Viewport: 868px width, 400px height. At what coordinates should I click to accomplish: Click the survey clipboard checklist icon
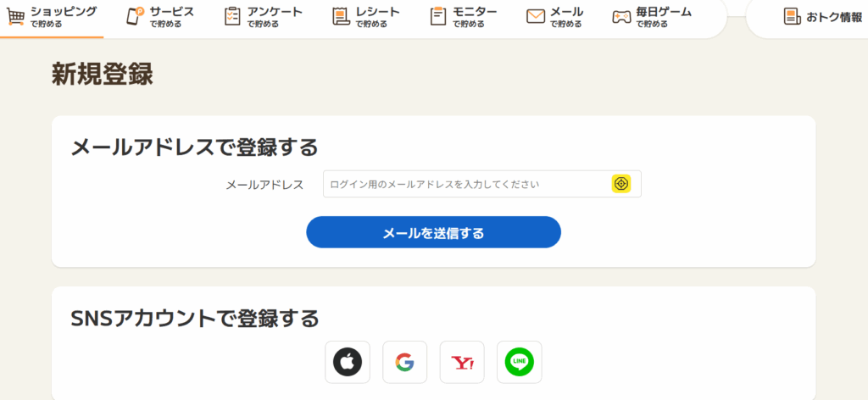tap(232, 17)
